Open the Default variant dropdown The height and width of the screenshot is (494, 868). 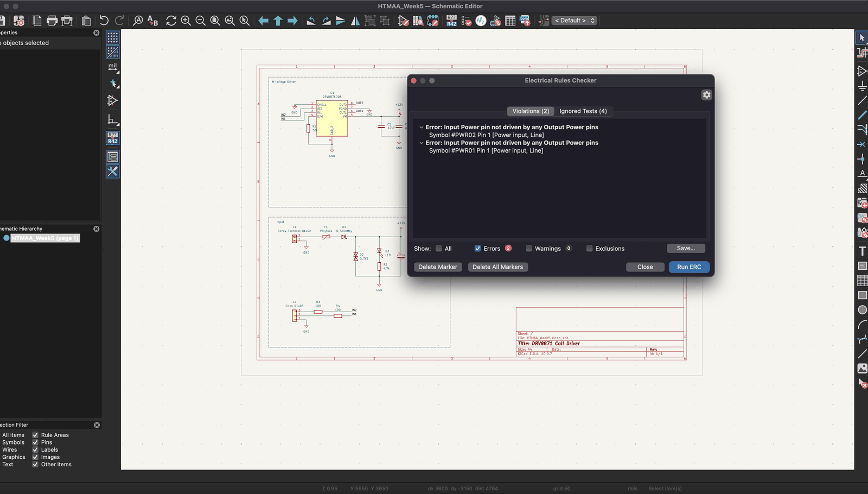575,21
